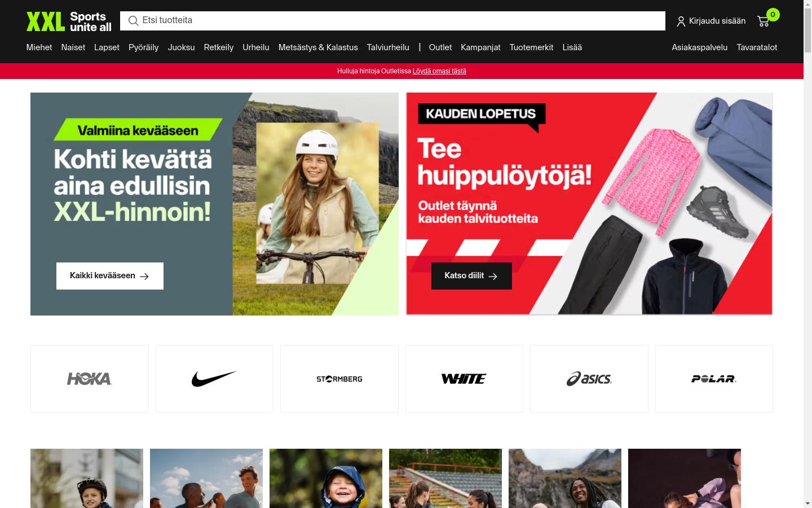Image resolution: width=812 pixels, height=508 pixels.
Task: Click the user profile icon
Action: pyautogui.click(x=681, y=21)
